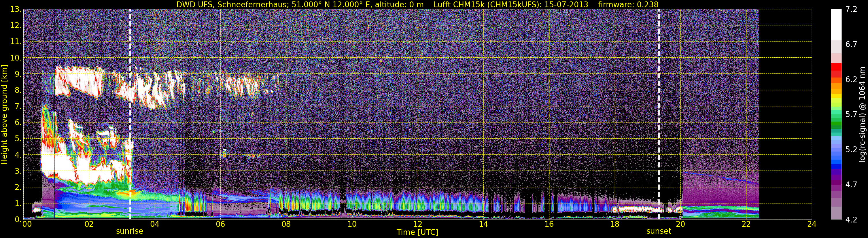Click the time axis tick label "12"
This screenshot has height=238, width=868.
[417, 224]
